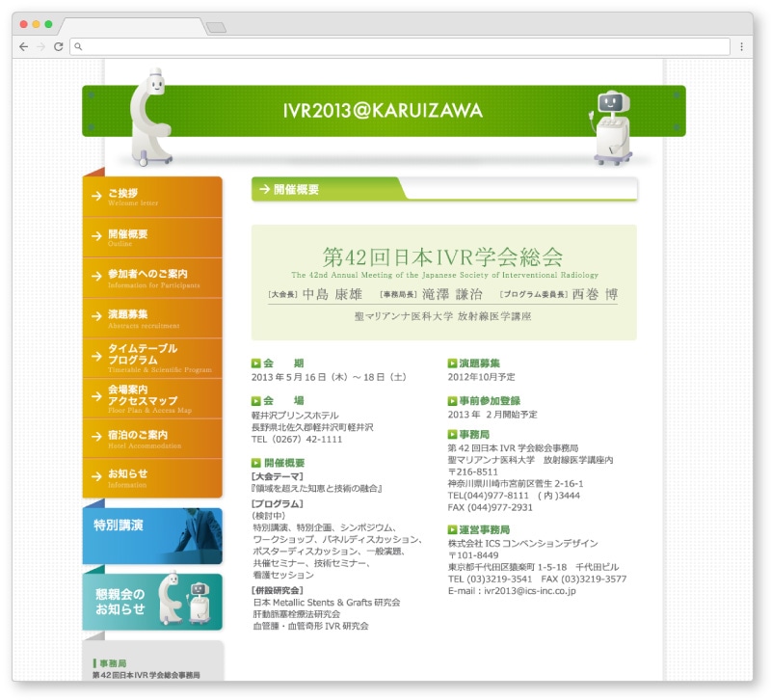Image resolution: width=771 pixels, height=700 pixels.
Task: Click the [大会テーマ] label
Action: click(278, 476)
